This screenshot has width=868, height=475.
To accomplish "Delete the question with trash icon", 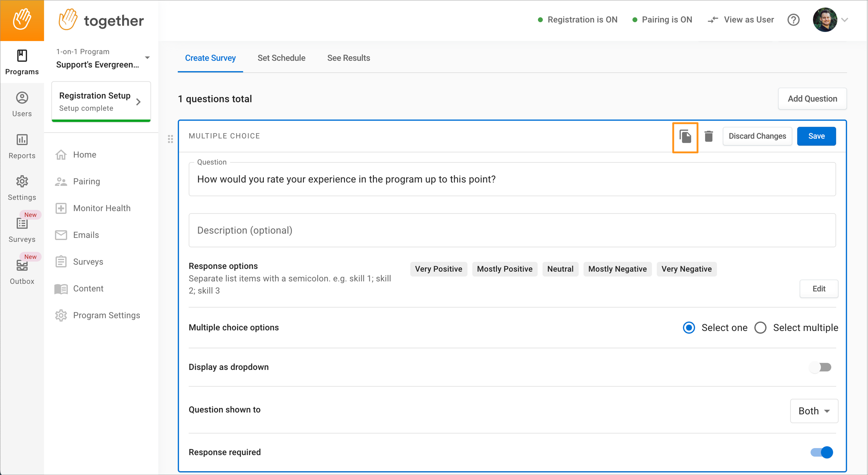I will [x=709, y=136].
